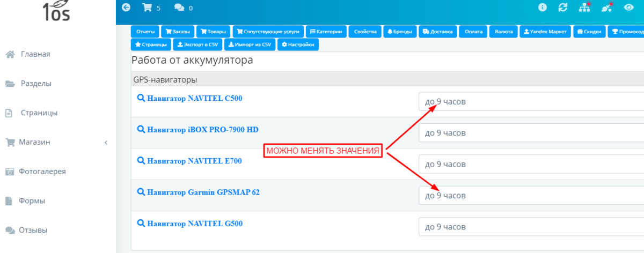Image resolution: width=644 pixels, height=253 pixels.
Task: Open the shopping cart orders icon
Action: coord(147,8)
